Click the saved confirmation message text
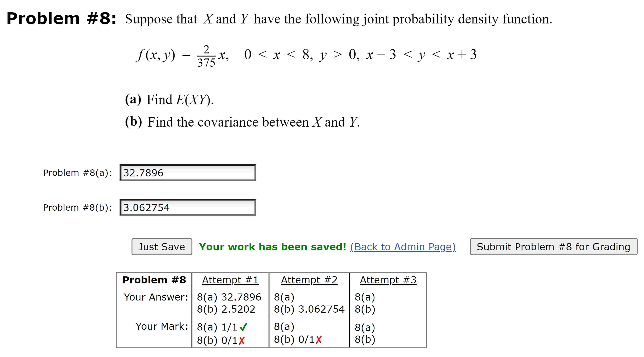Screen dimensions: 644x357 tap(273, 247)
